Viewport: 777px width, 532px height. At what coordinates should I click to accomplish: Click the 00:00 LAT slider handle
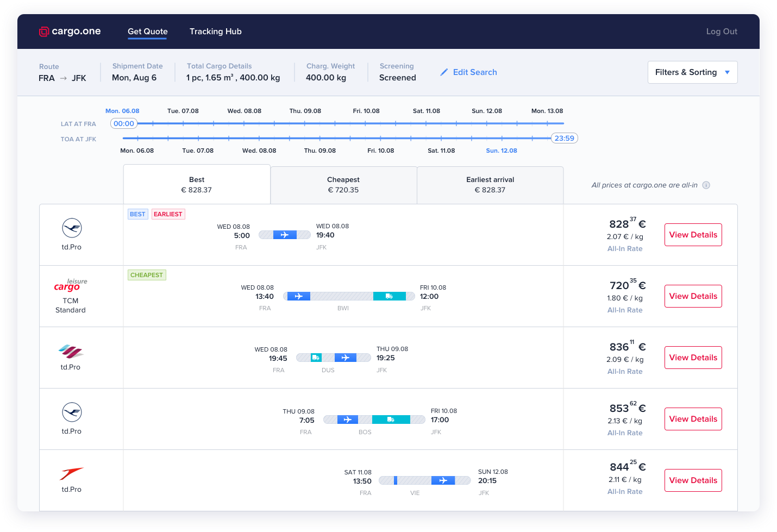(x=123, y=123)
